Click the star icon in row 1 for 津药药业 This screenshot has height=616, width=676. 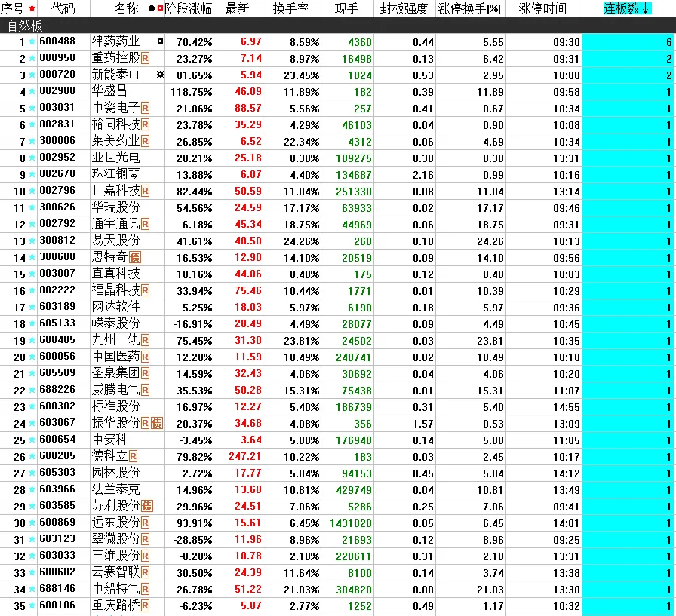(x=32, y=41)
